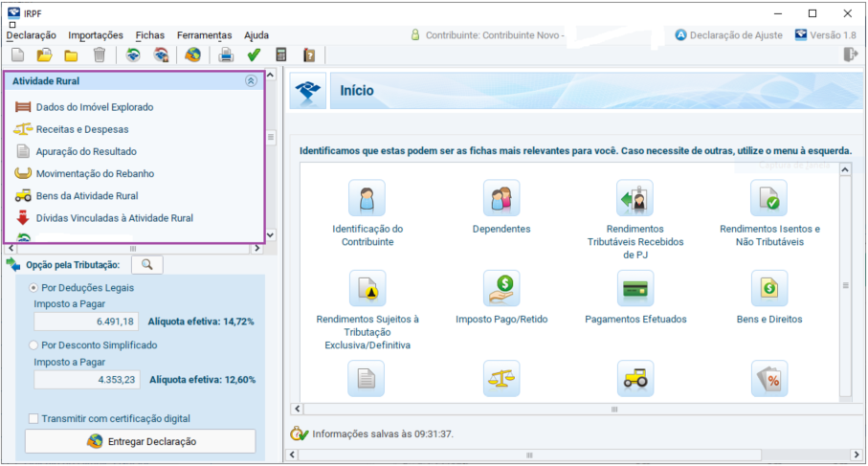Click the gray document icon in bottom grid row

tap(366, 379)
